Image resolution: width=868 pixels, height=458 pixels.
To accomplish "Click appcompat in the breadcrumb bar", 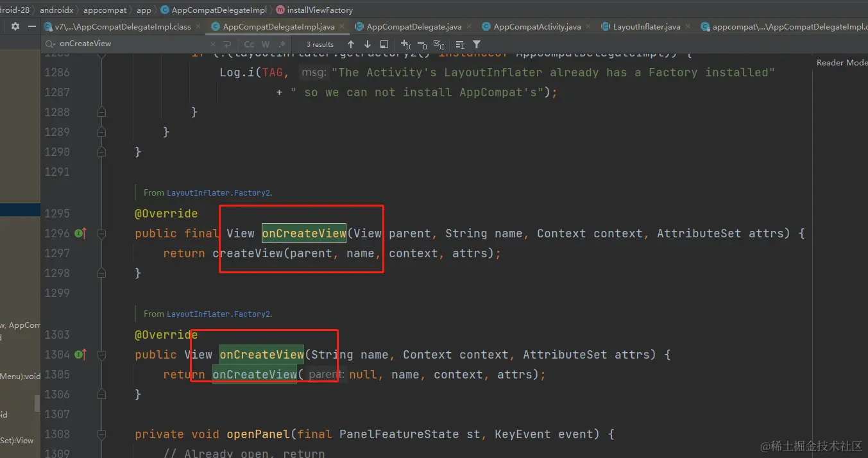I will click(x=105, y=10).
